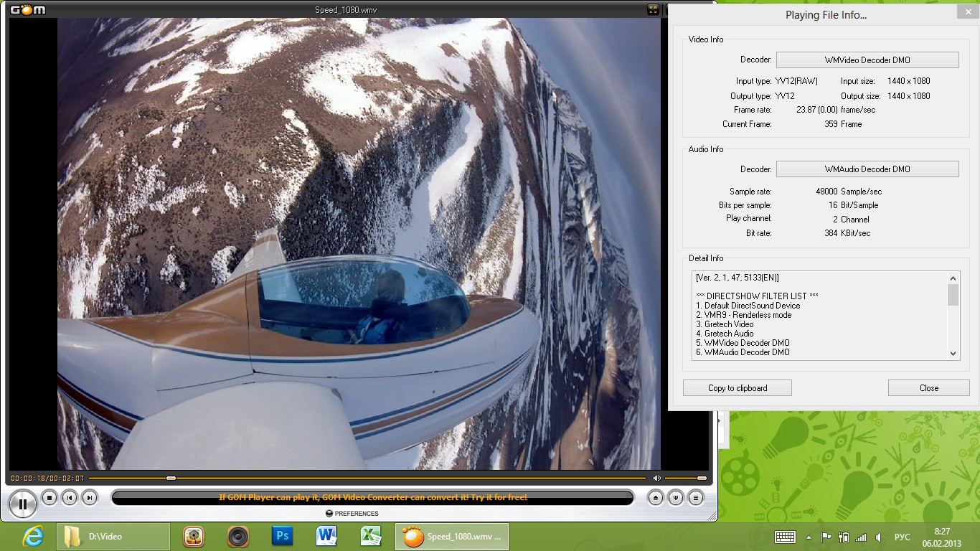Mute audio using the speaker icon in player
Viewport: 980px width, 551px height.
(x=656, y=478)
